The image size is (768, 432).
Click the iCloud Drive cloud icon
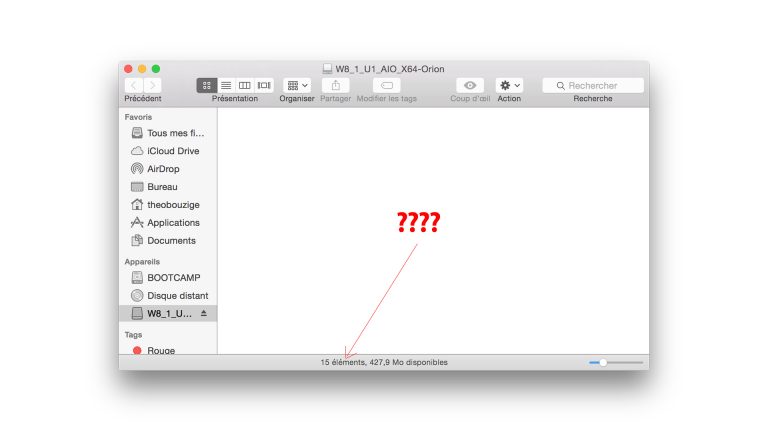coord(137,151)
